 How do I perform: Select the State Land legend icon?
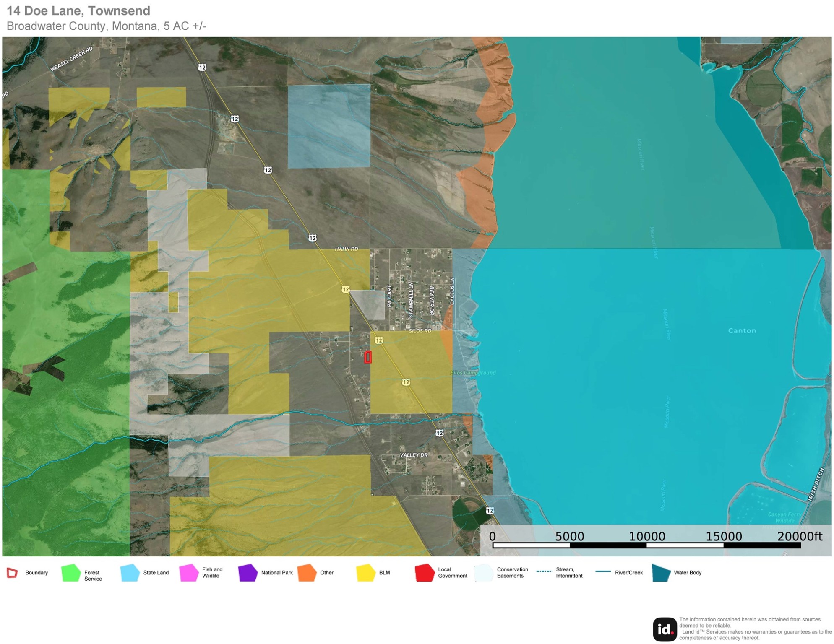(x=130, y=572)
